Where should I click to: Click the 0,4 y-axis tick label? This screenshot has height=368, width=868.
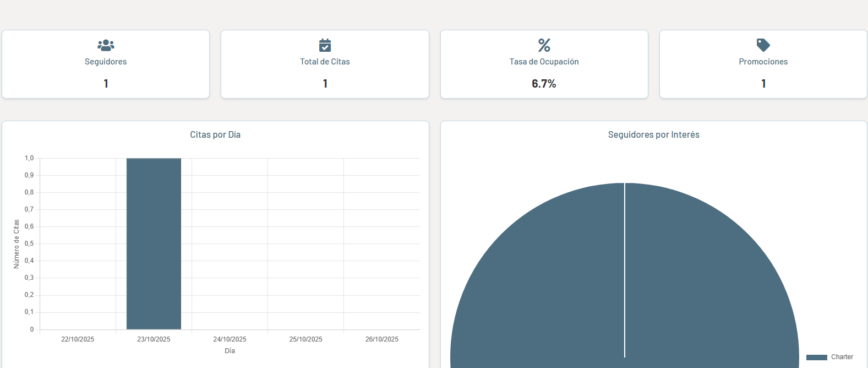(29, 261)
